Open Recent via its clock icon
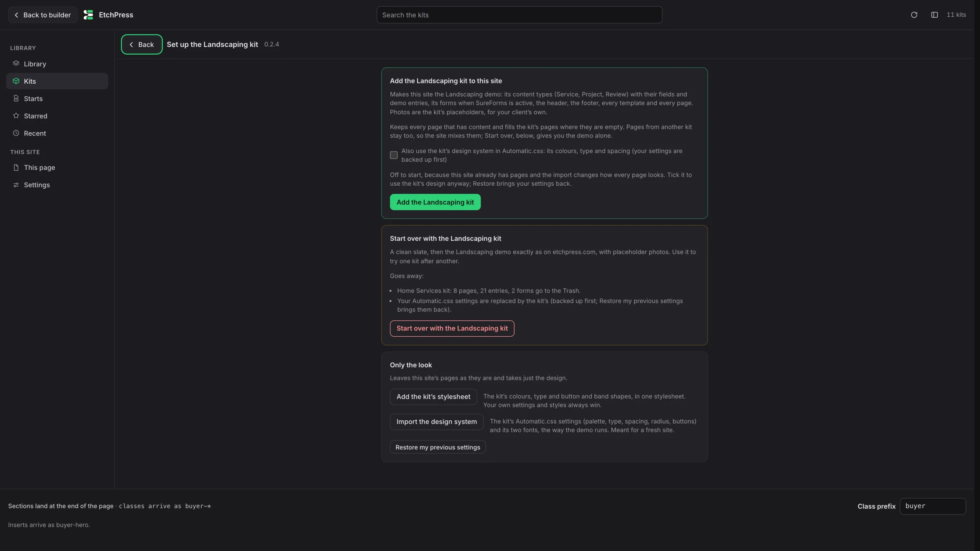 pyautogui.click(x=16, y=133)
